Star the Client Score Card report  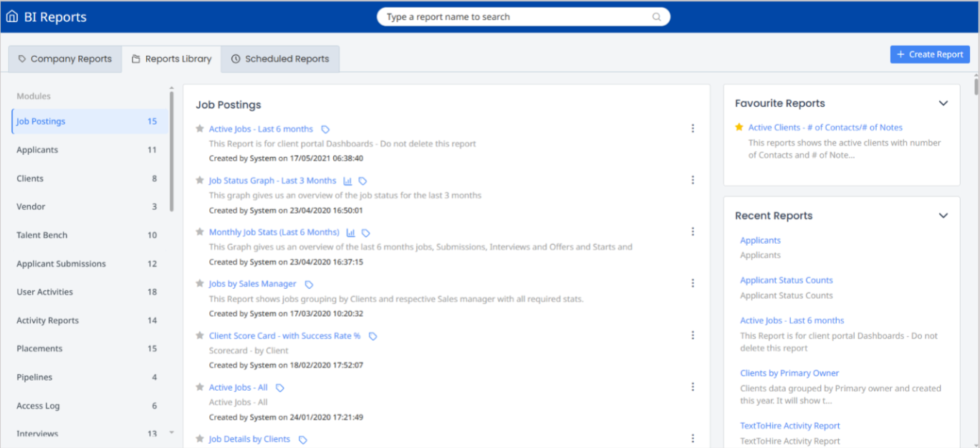200,335
